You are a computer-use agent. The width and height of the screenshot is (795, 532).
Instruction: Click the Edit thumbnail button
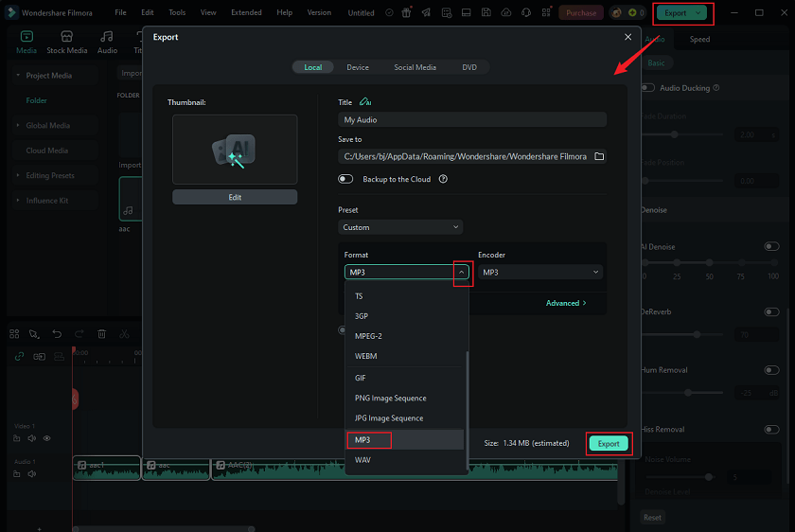[x=235, y=197]
